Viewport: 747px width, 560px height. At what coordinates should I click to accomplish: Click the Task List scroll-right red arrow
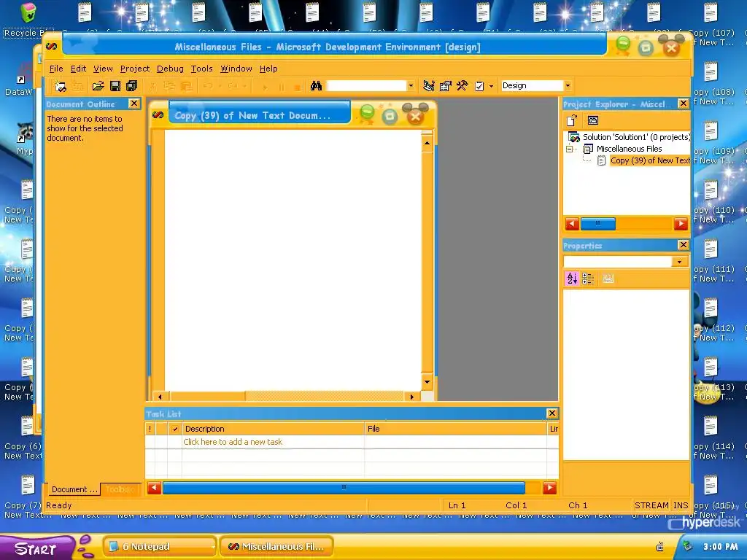[549, 488]
